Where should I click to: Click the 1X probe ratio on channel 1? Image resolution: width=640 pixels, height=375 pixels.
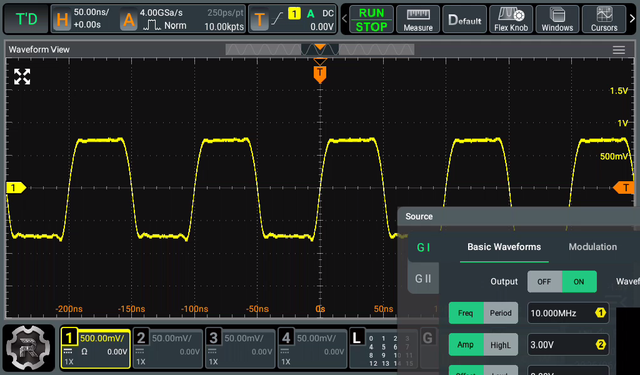coord(69,362)
